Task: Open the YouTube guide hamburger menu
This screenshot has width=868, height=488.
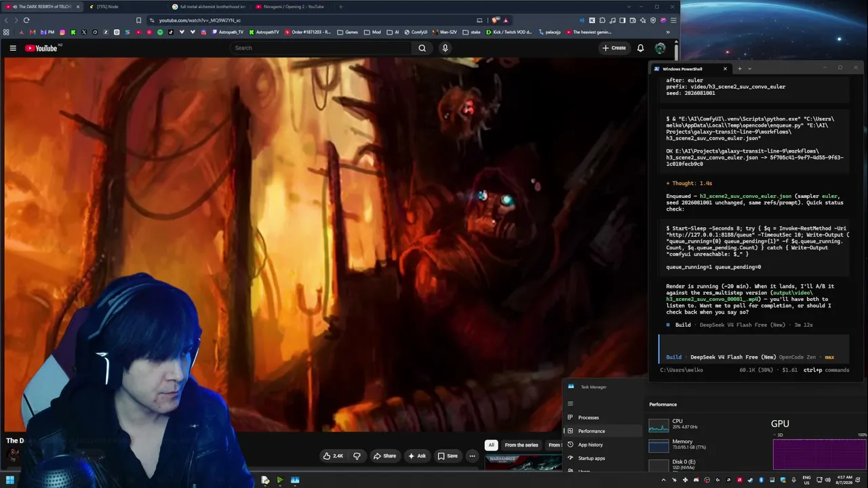Action: pyautogui.click(x=13, y=48)
